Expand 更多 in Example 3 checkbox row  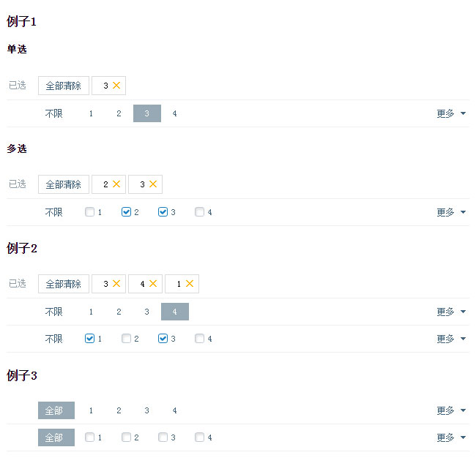point(451,437)
